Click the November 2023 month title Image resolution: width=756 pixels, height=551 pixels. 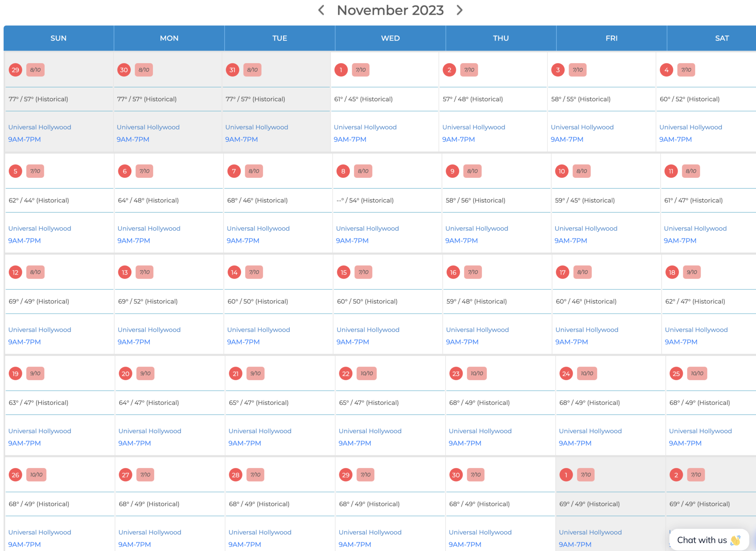click(390, 10)
